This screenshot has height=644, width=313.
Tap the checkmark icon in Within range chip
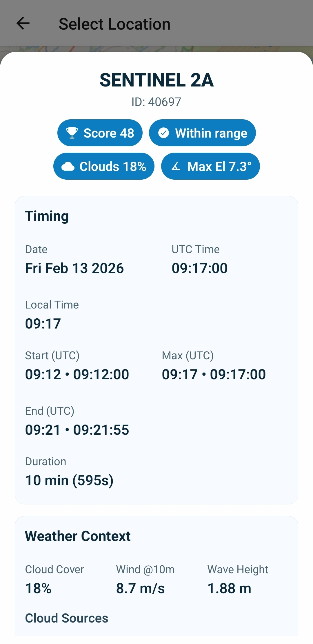[x=163, y=133]
